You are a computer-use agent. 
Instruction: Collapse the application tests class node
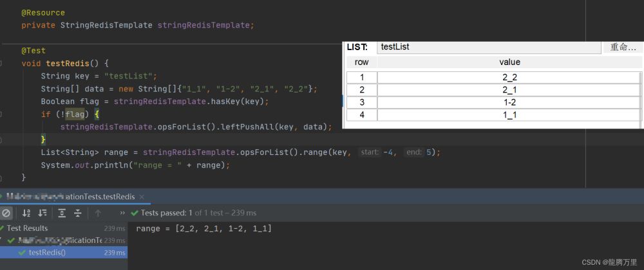click(3, 240)
